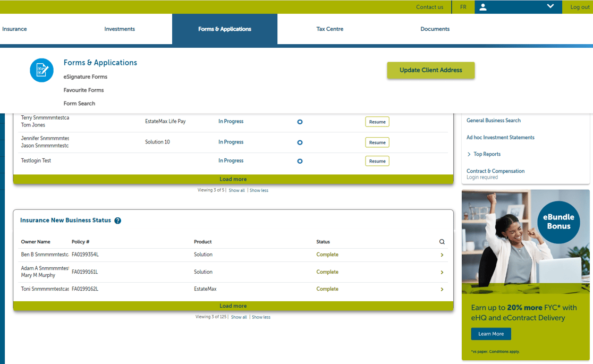Resume the Testlogin Test application
Screen dimensions: 593x364
[x=377, y=161]
